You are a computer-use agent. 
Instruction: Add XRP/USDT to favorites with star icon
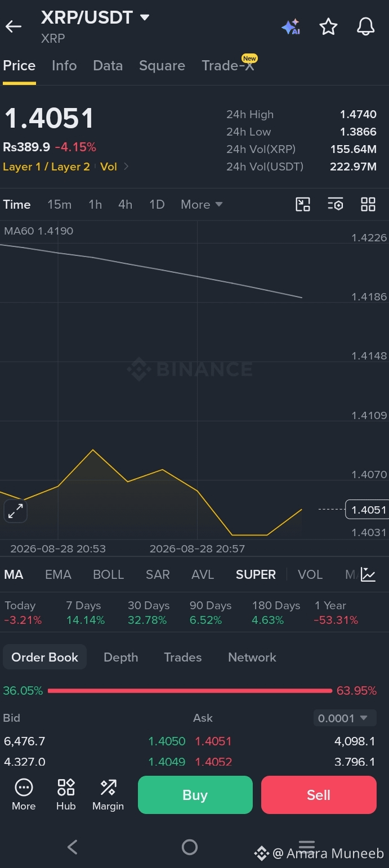click(328, 26)
